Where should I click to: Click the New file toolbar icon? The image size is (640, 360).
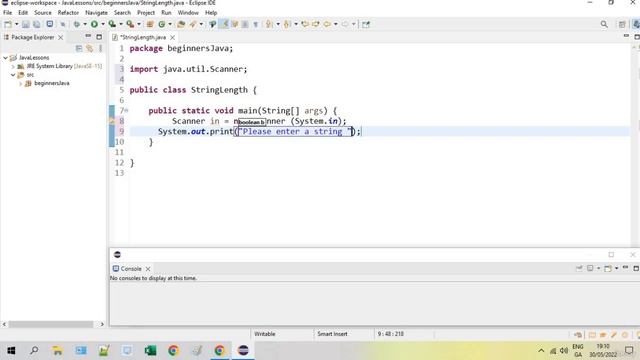coord(8,24)
